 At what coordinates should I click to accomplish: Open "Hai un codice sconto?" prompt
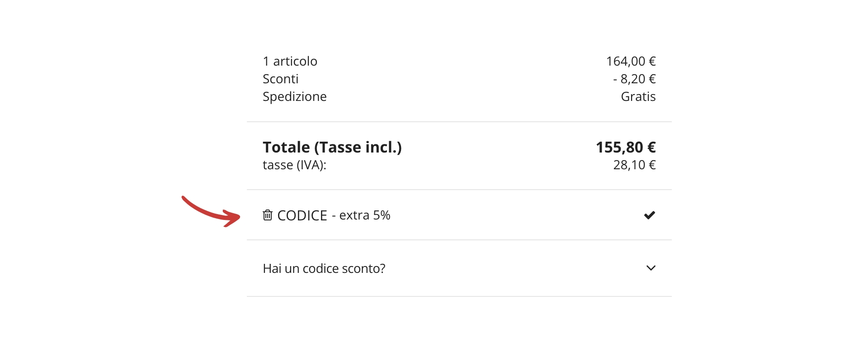(324, 268)
